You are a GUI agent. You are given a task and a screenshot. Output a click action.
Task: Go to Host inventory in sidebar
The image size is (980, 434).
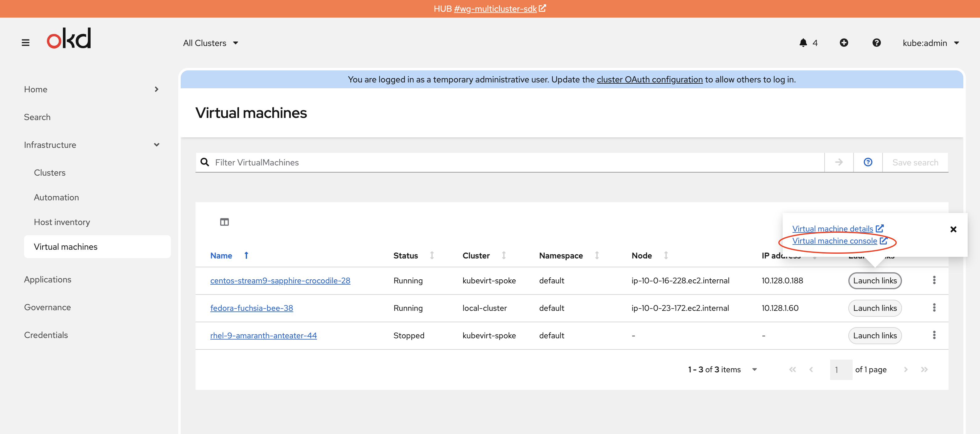point(62,222)
